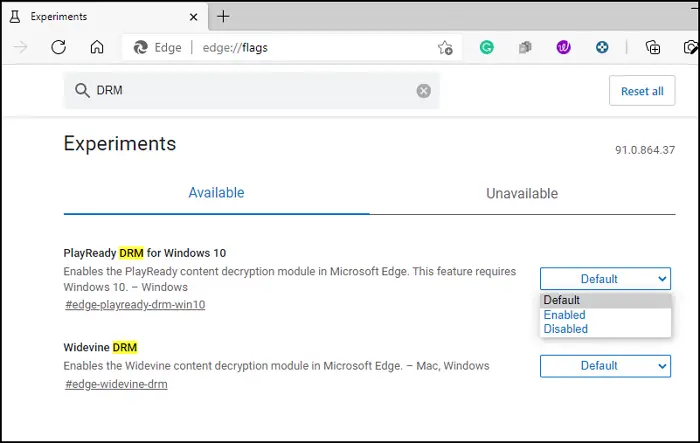Close the Experiments browser tab

(x=193, y=17)
